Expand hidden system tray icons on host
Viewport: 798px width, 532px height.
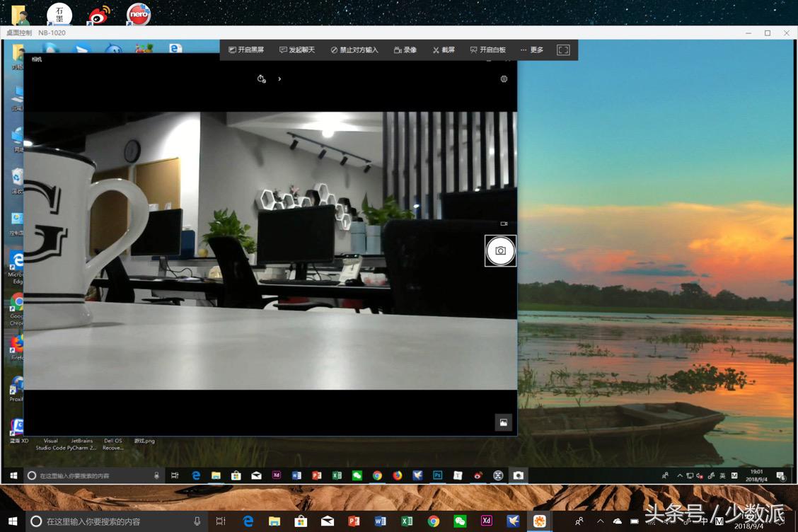600,521
